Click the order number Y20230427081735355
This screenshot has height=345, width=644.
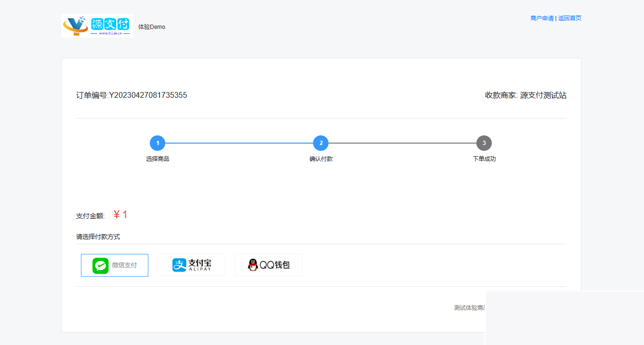point(148,95)
